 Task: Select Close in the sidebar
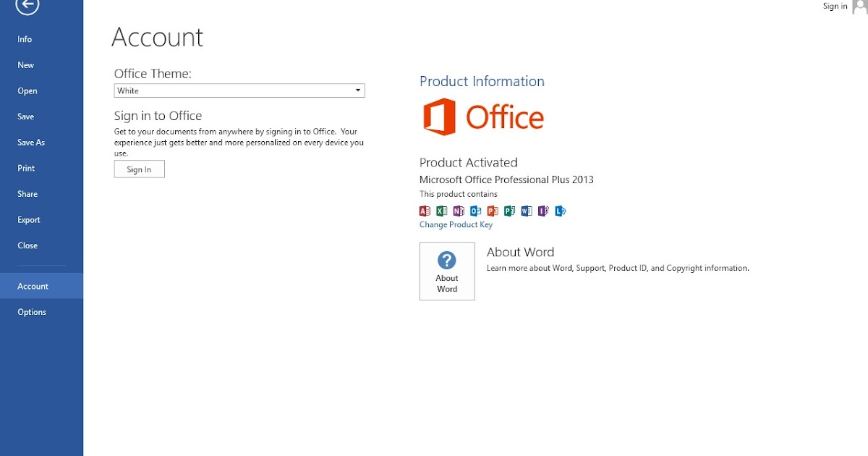coord(41,245)
